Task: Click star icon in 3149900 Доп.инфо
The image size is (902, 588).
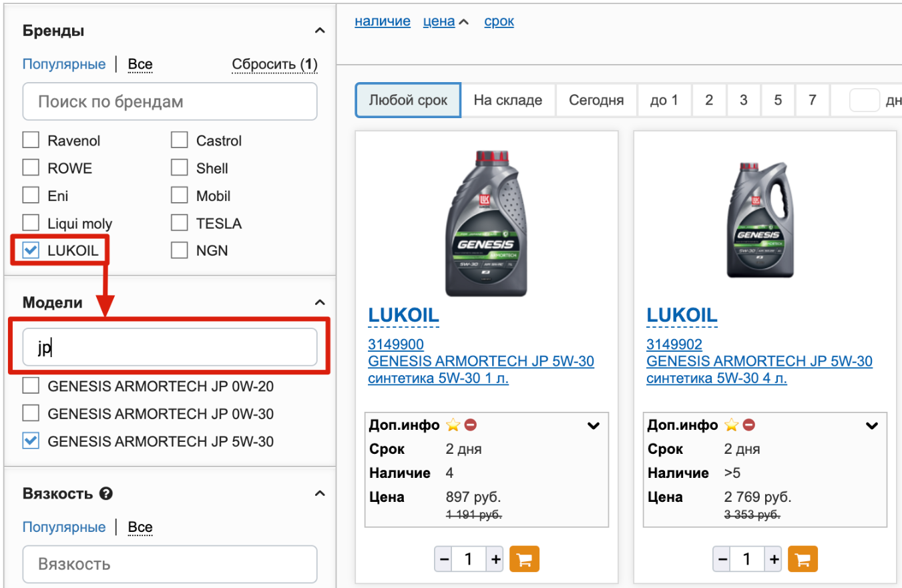Action: coord(453,424)
